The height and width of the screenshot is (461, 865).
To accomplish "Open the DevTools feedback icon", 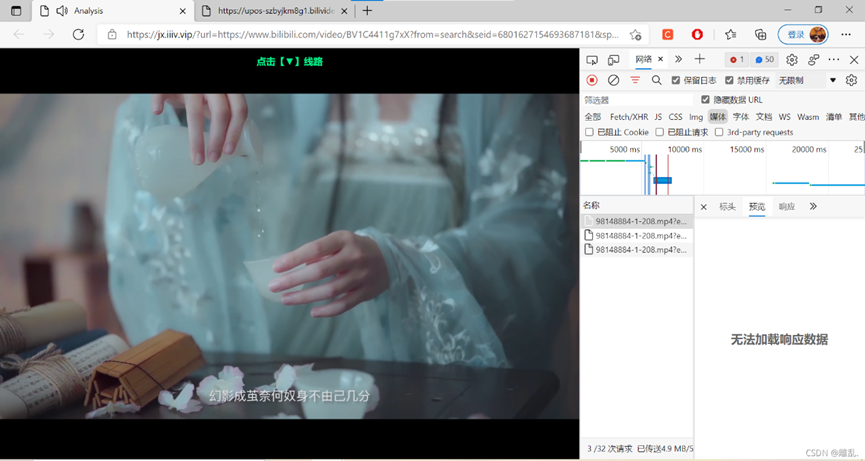I will [813, 60].
